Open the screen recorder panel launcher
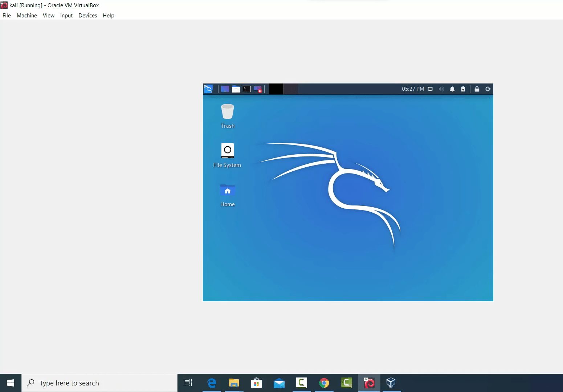The height and width of the screenshot is (392, 563). (258, 89)
